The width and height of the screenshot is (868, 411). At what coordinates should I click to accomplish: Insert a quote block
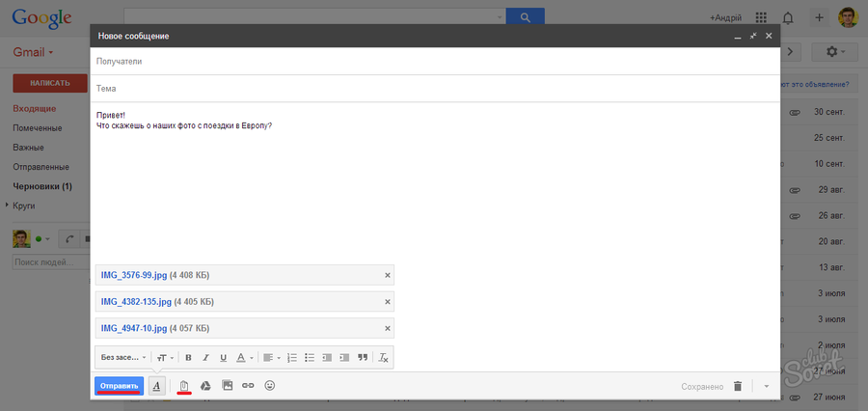coord(363,357)
